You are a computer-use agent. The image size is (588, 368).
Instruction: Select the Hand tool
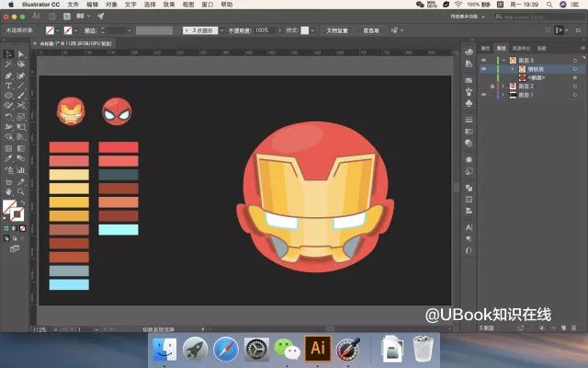click(x=8, y=192)
